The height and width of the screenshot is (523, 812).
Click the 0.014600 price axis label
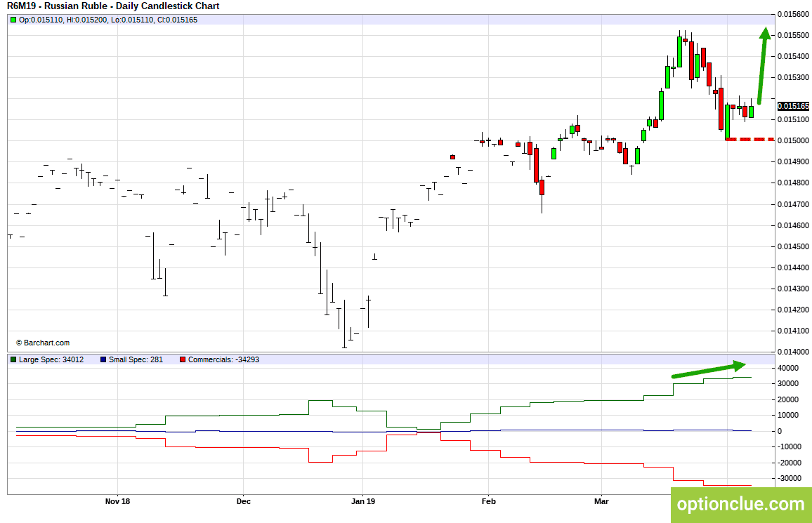coord(793,225)
